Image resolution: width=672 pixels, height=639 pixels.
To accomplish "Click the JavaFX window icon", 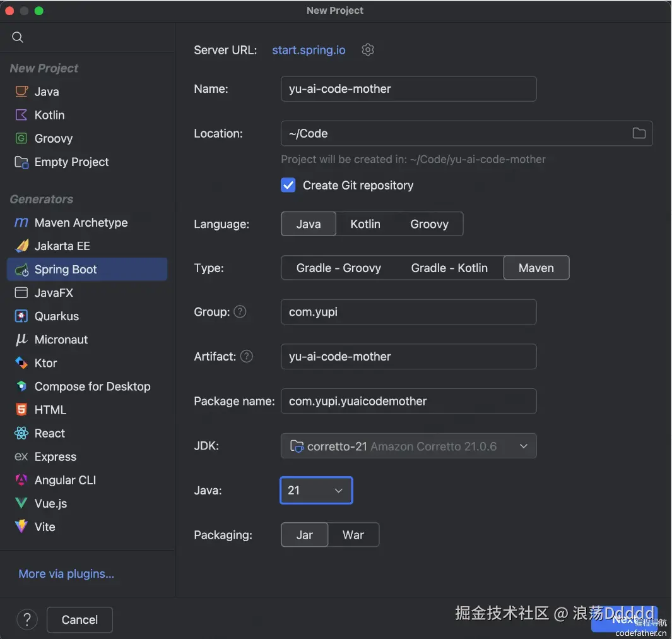I will click(x=21, y=292).
